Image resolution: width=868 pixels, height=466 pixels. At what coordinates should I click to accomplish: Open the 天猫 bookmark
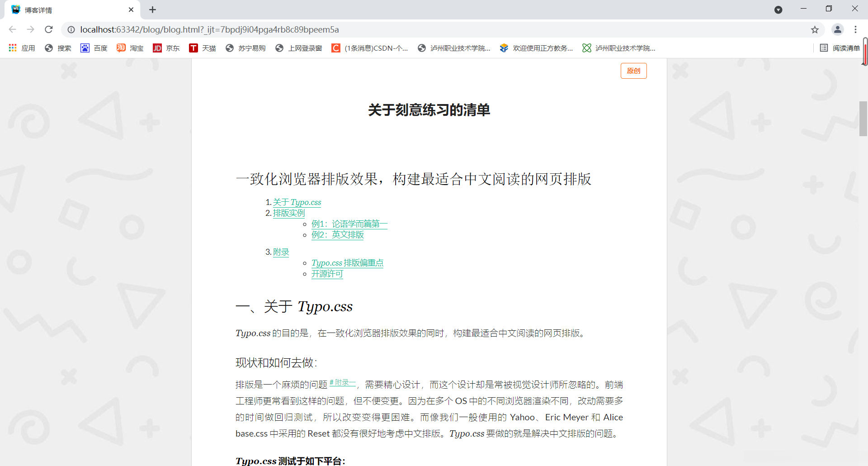202,48
